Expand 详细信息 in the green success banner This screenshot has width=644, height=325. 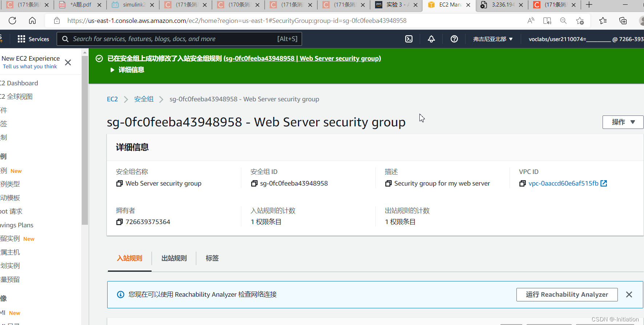128,70
